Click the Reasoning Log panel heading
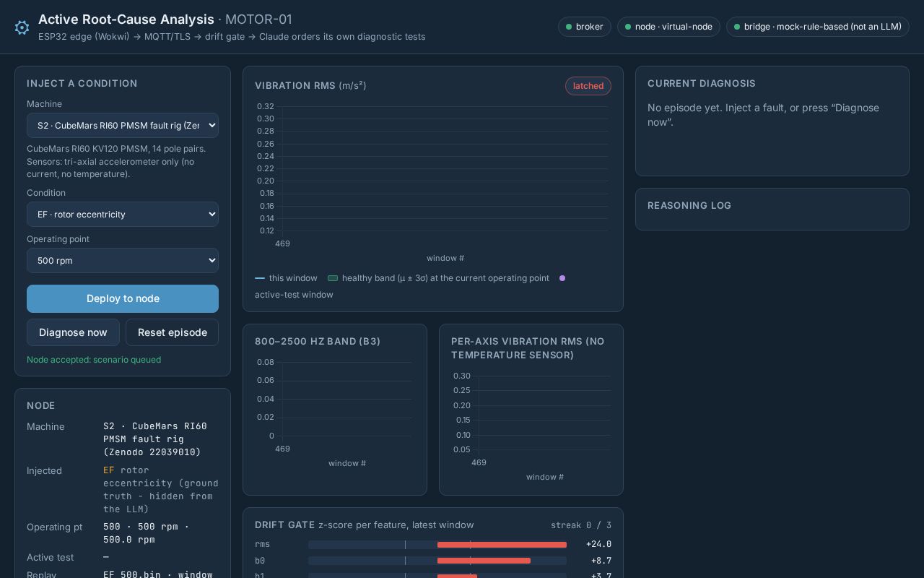 (x=689, y=205)
